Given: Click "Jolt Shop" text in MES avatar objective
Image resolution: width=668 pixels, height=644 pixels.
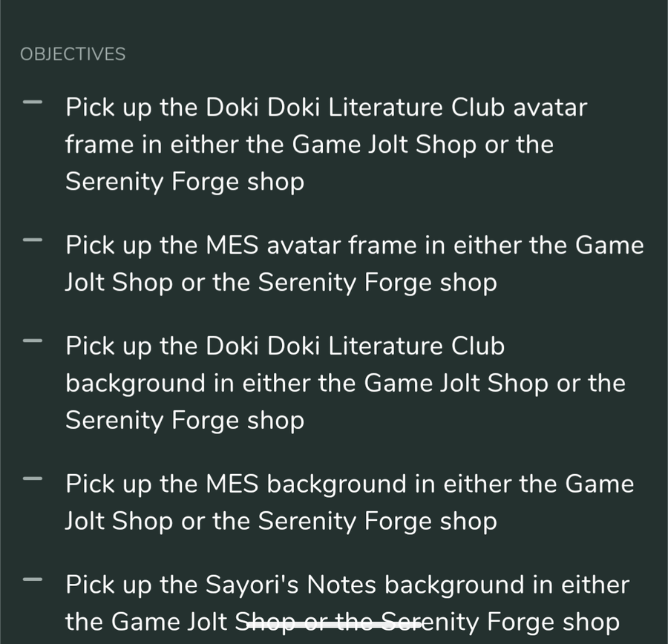Looking at the screenshot, I should pyautogui.click(x=119, y=283).
